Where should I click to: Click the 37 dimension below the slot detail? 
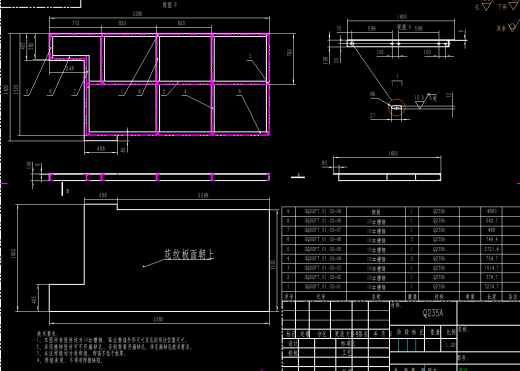[373, 116]
